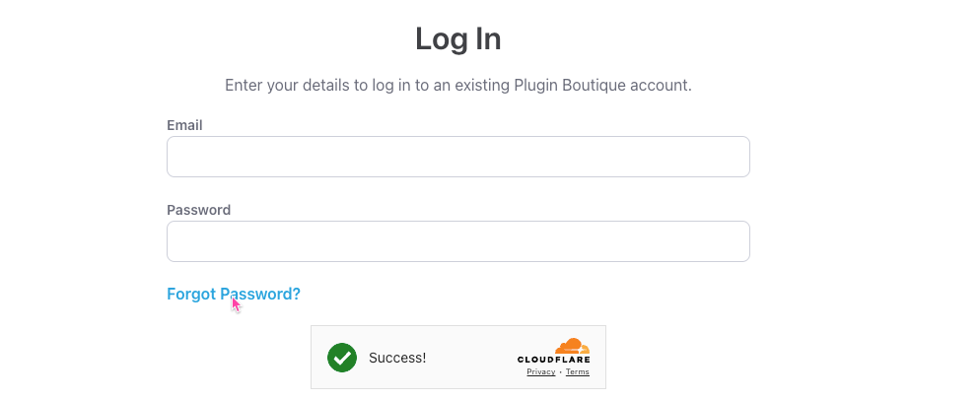Screen dimensions: 980x399
Task: Click the Cloudflare wordmark text
Action: (x=553, y=360)
